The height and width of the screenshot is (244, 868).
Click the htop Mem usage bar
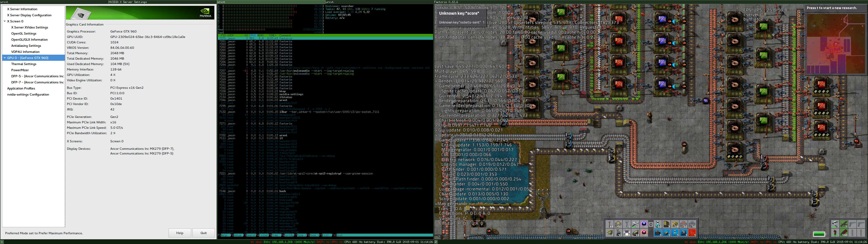[x=271, y=29]
